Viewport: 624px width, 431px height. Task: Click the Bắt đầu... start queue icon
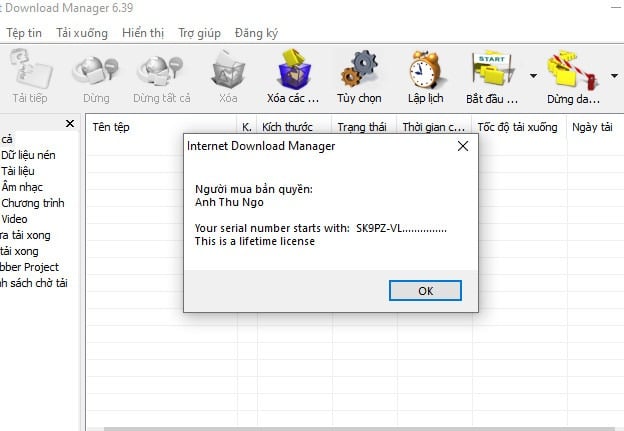[492, 68]
